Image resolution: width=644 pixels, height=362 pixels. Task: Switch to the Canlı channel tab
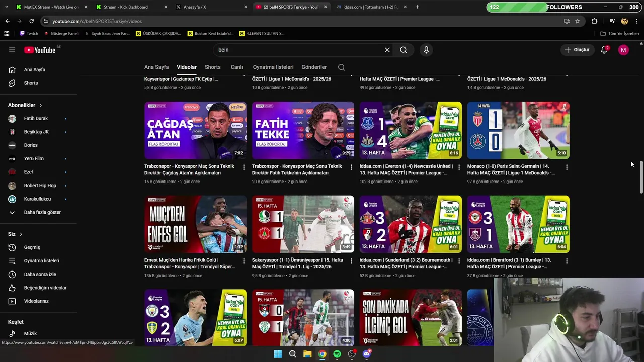(237, 67)
